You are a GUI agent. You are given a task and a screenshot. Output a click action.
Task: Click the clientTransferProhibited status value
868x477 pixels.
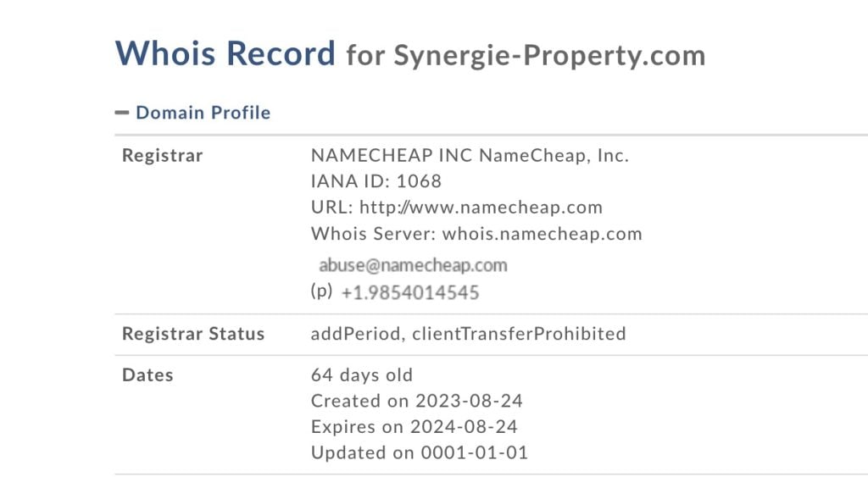[519, 334]
